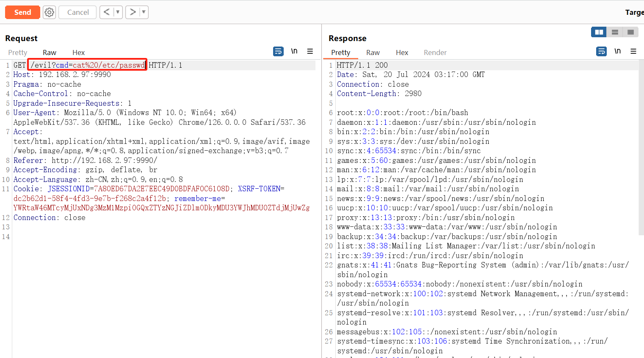The height and width of the screenshot is (358, 644).
Task: Go to next request with forward arrow
Action: pyautogui.click(x=133, y=12)
